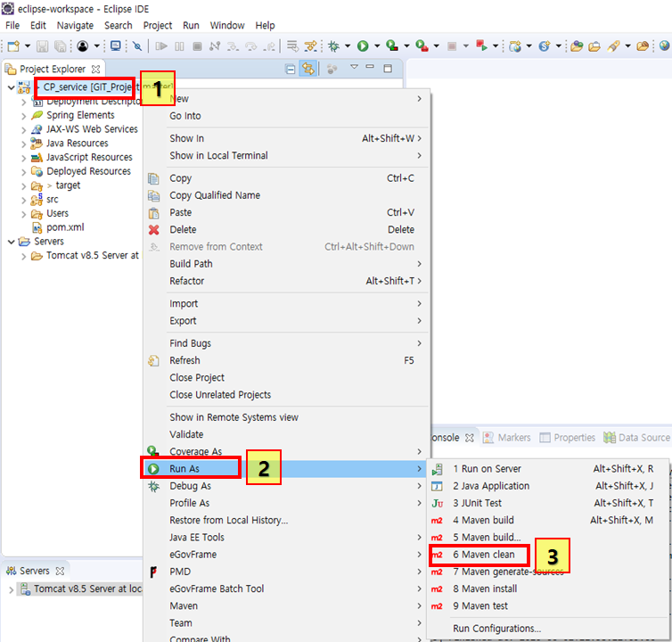672x642 pixels.
Task: Click the globe icon at toolbar end
Action: tap(664, 45)
